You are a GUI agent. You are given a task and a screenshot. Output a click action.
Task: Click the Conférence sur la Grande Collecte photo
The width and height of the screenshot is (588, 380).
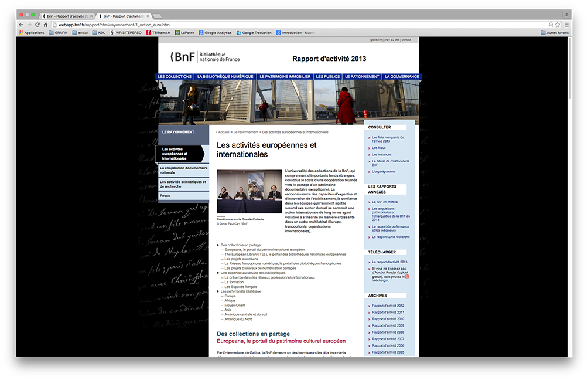tap(249, 192)
